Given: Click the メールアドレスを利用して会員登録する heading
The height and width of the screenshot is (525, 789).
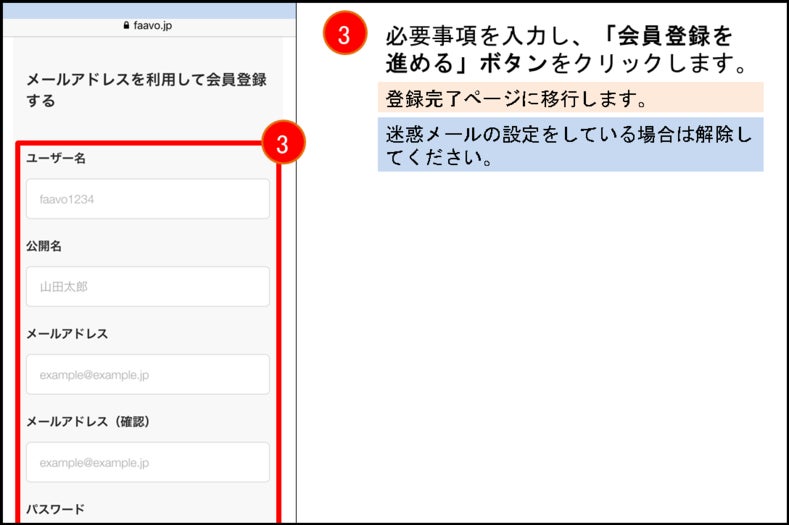Looking at the screenshot, I should pyautogui.click(x=146, y=90).
